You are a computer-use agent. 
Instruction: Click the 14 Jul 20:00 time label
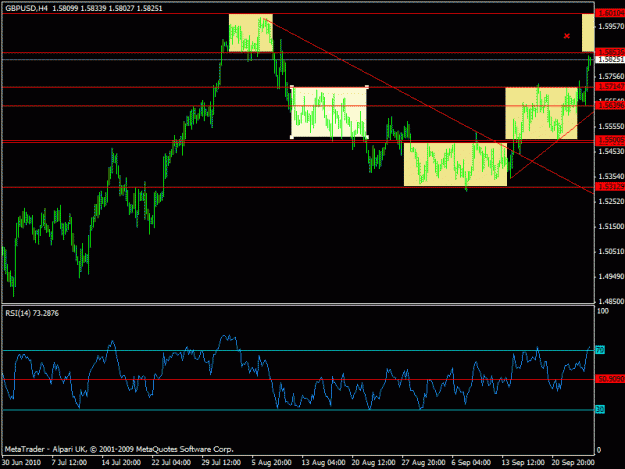[x=121, y=463]
